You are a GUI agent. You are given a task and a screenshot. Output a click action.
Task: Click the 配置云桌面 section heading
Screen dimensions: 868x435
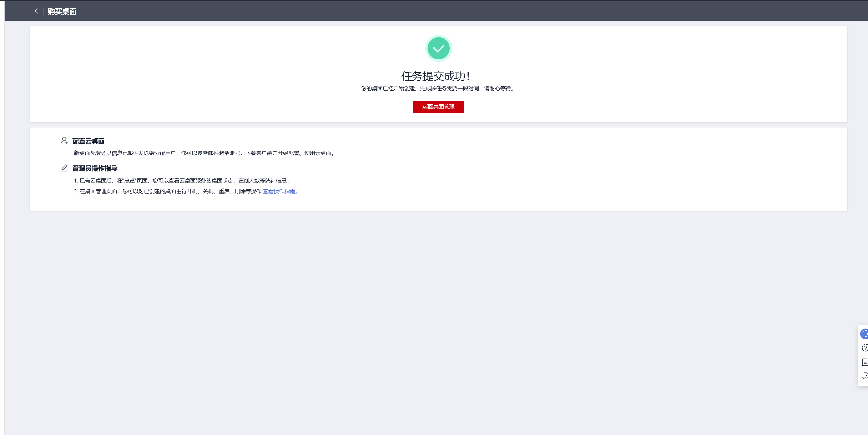88,141
